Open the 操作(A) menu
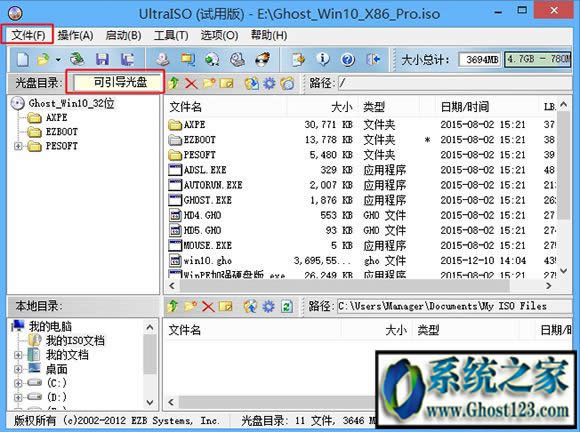Viewport: 580px width, 432px height. point(75,35)
